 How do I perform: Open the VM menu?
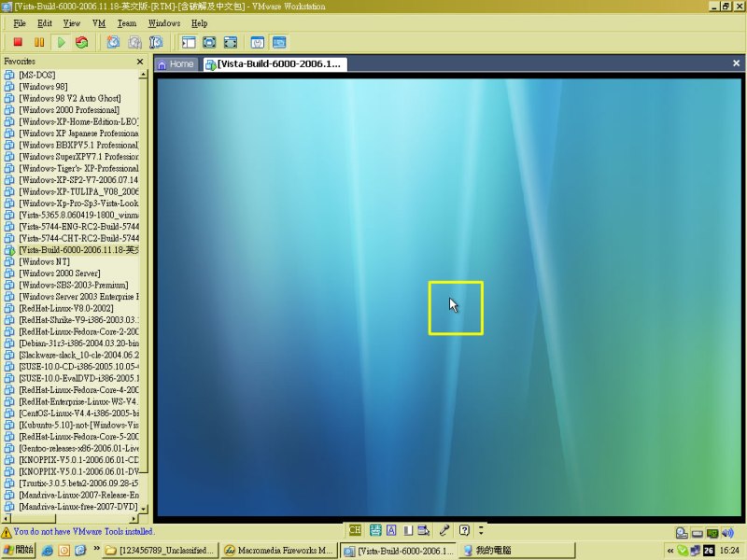pos(99,23)
